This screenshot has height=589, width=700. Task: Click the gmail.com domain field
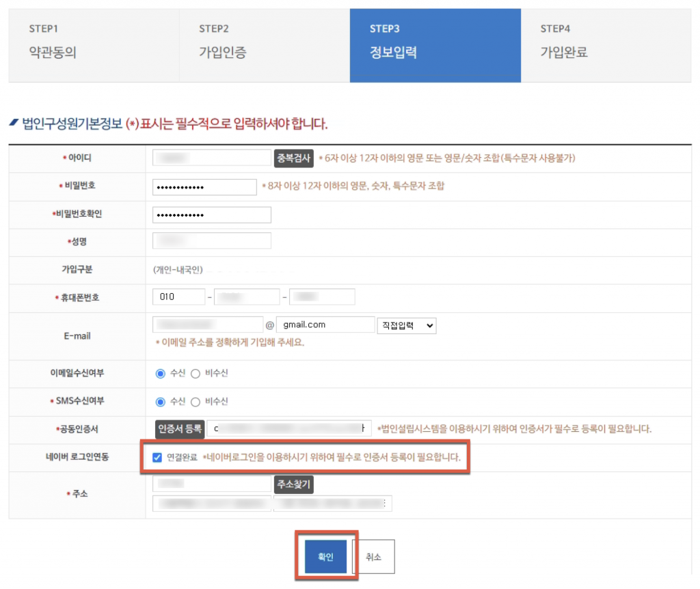click(325, 325)
